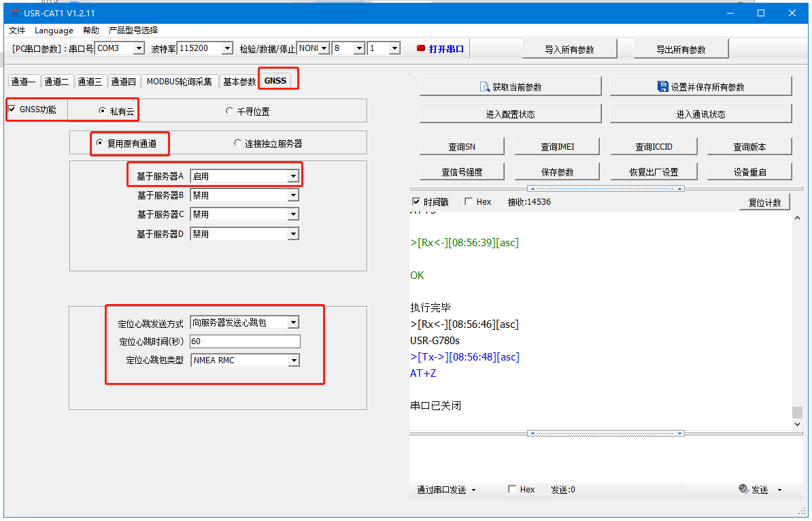Click the 保存参数 button

click(x=557, y=171)
